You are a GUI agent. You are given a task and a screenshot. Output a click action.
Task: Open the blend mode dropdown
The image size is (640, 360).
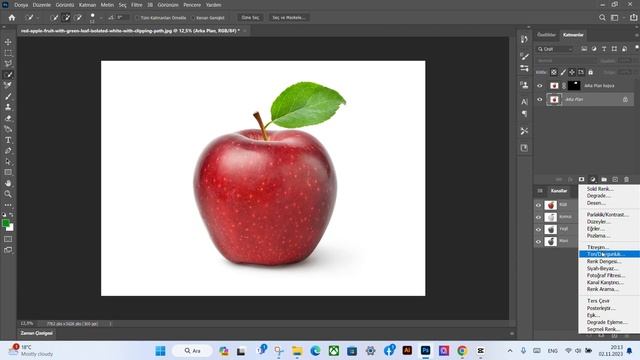click(x=566, y=61)
